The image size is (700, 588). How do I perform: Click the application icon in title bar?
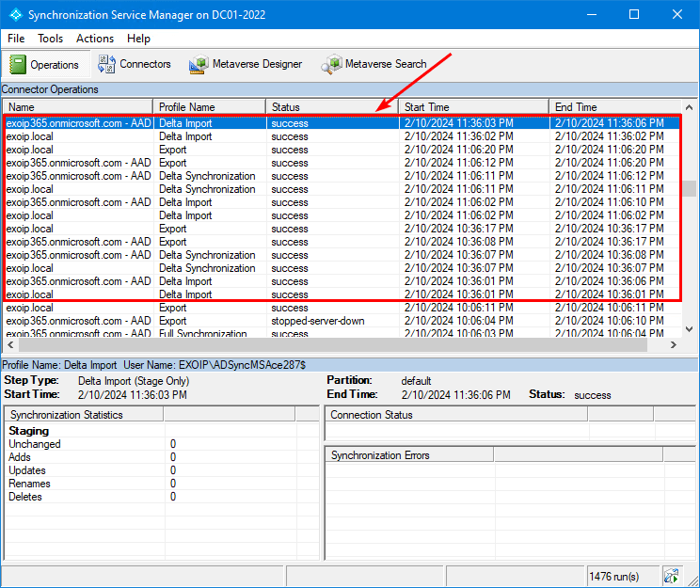(x=15, y=15)
